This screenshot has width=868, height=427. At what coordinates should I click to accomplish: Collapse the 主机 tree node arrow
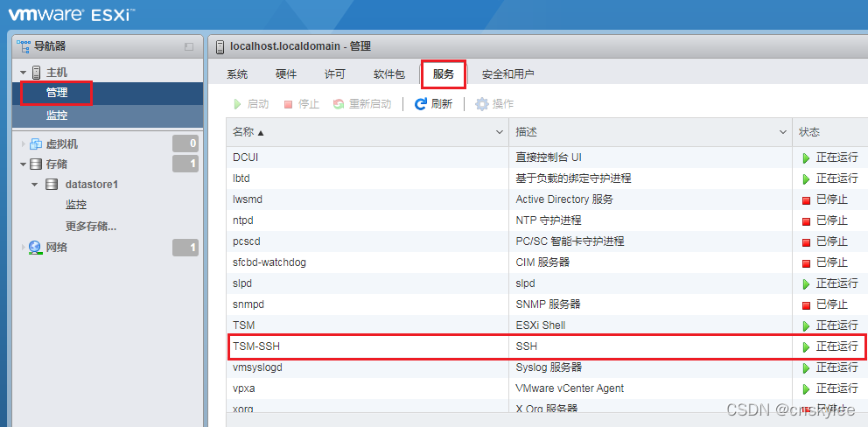[x=24, y=73]
